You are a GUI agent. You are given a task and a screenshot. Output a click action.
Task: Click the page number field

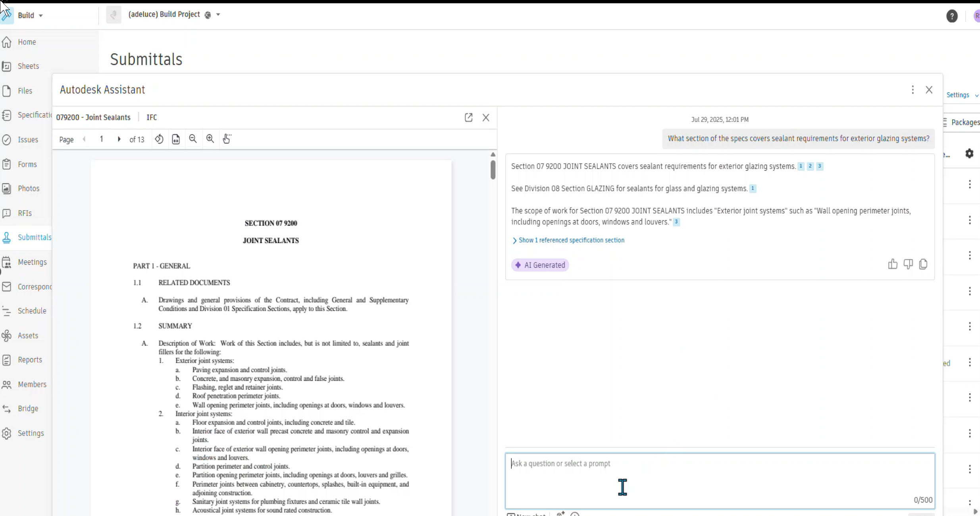[102, 139]
